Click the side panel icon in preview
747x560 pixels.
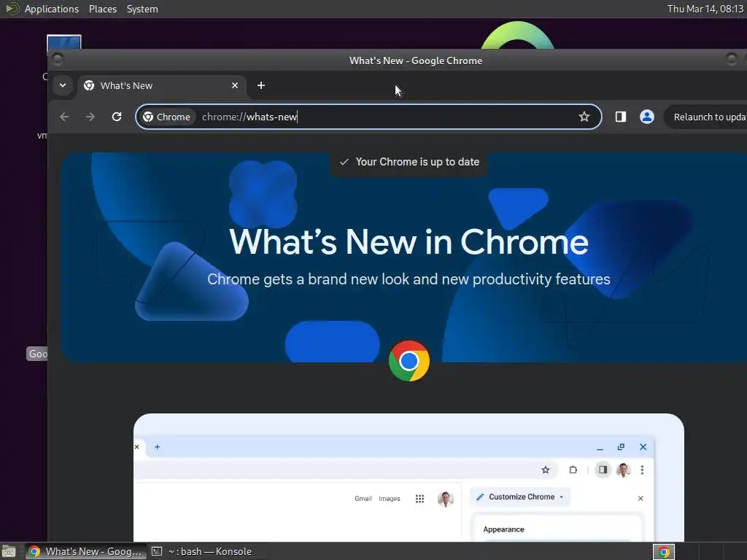(x=603, y=470)
